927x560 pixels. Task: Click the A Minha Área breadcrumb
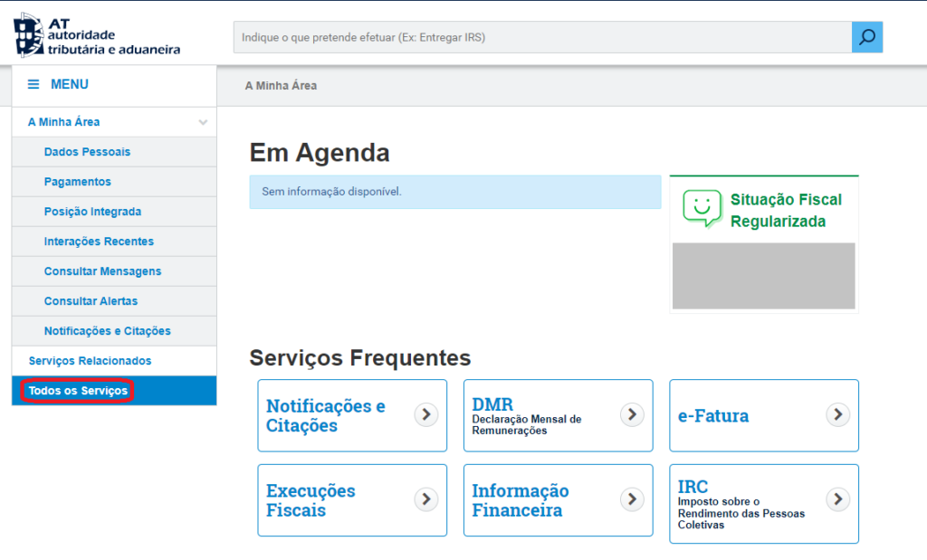click(281, 86)
